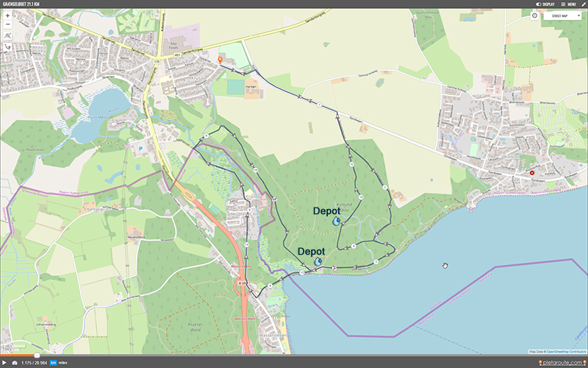
Task: Click the orange start pin marker
Action: click(x=220, y=57)
